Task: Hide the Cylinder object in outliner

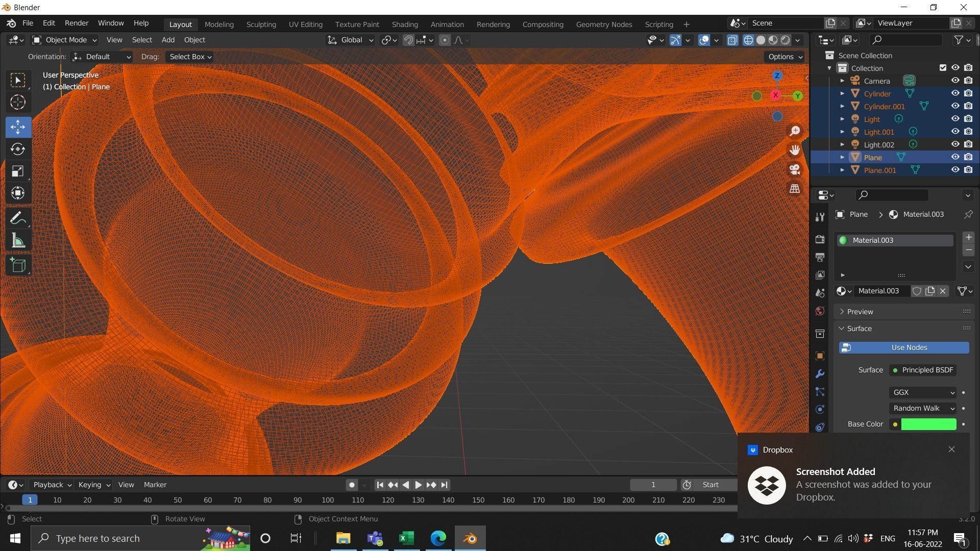Action: [955, 93]
